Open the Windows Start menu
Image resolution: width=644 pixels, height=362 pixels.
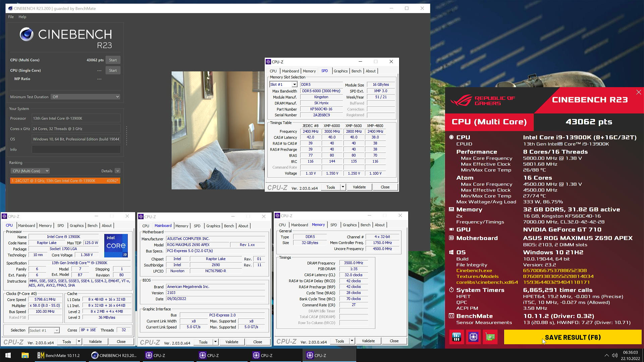pyautogui.click(x=8, y=355)
